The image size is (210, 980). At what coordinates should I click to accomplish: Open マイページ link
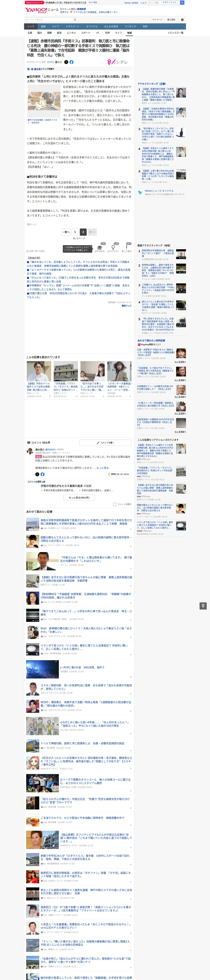tap(157, 20)
